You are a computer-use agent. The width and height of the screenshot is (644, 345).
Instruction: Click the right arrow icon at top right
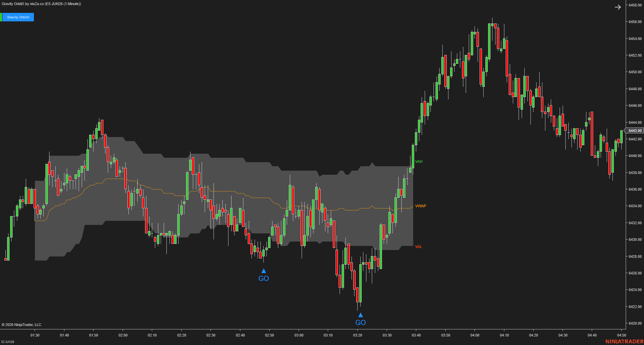click(x=618, y=7)
